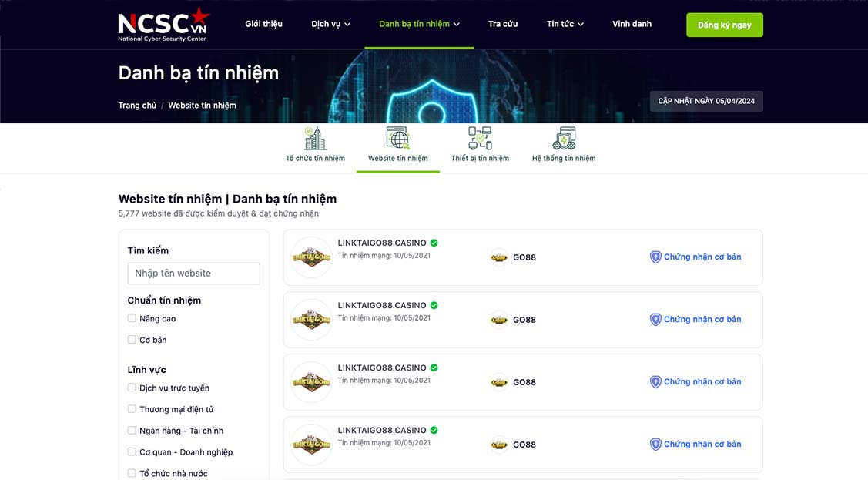
Task: Focus the Nhập tên website search field
Action: (x=194, y=274)
